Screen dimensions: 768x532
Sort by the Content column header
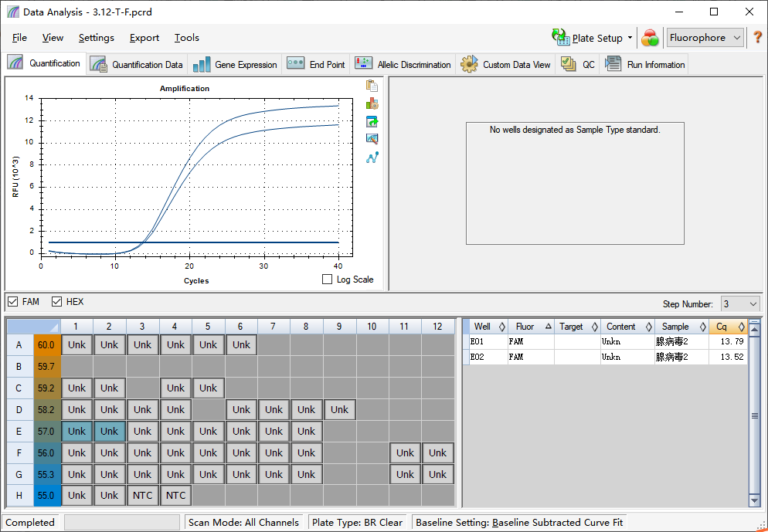tap(628, 327)
